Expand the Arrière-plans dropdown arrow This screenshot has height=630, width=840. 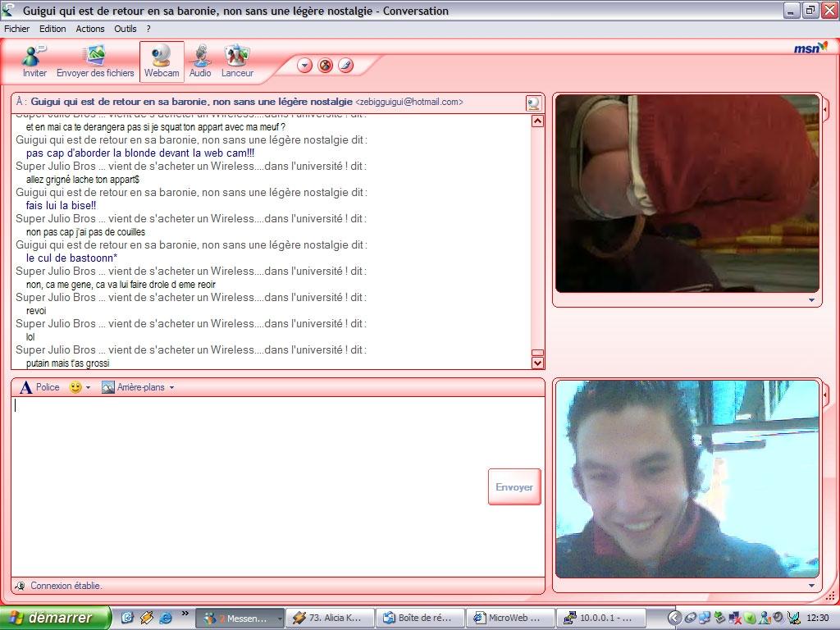point(171,387)
